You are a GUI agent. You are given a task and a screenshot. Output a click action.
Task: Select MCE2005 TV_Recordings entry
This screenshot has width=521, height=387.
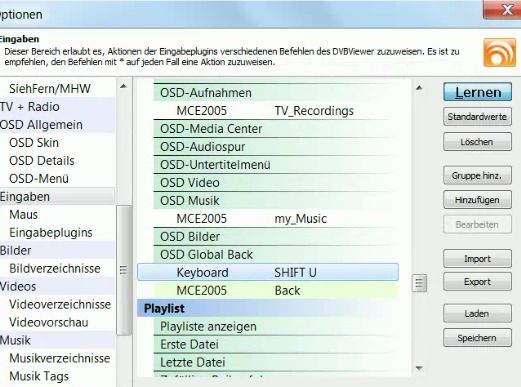[x=276, y=111]
